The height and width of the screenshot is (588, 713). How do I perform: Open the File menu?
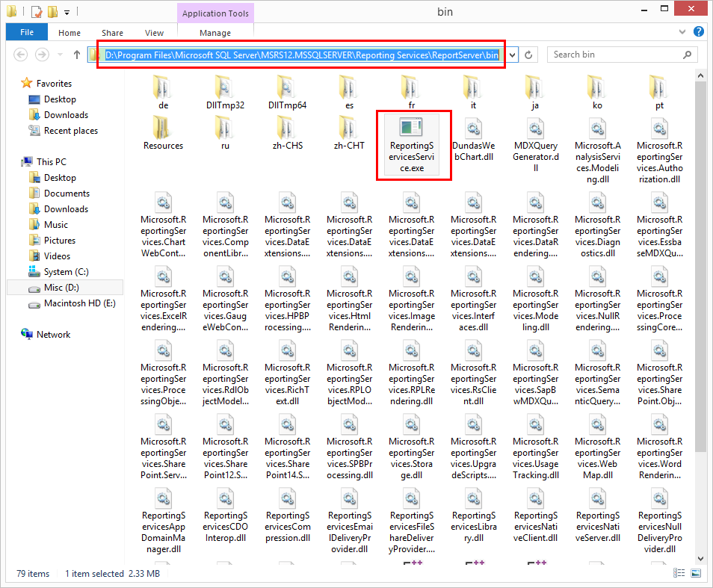pyautogui.click(x=26, y=32)
